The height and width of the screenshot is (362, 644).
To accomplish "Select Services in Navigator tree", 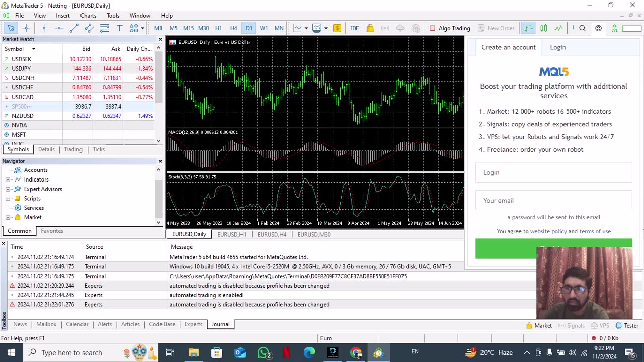I will pyautogui.click(x=34, y=208).
